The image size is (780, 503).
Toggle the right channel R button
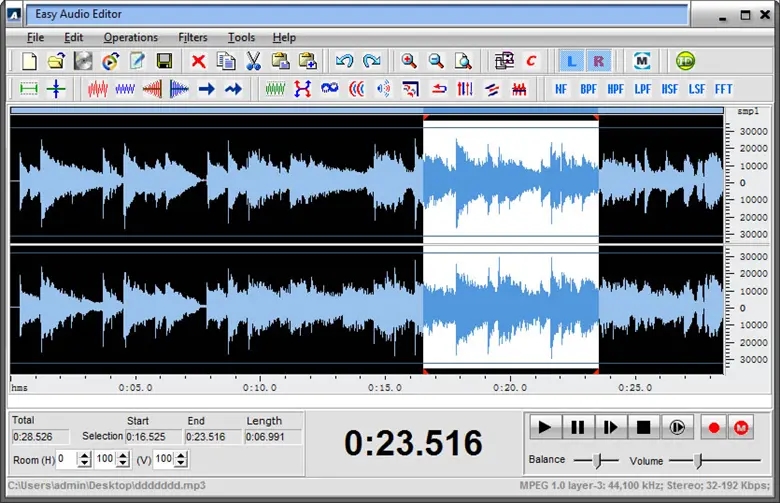tap(598, 61)
